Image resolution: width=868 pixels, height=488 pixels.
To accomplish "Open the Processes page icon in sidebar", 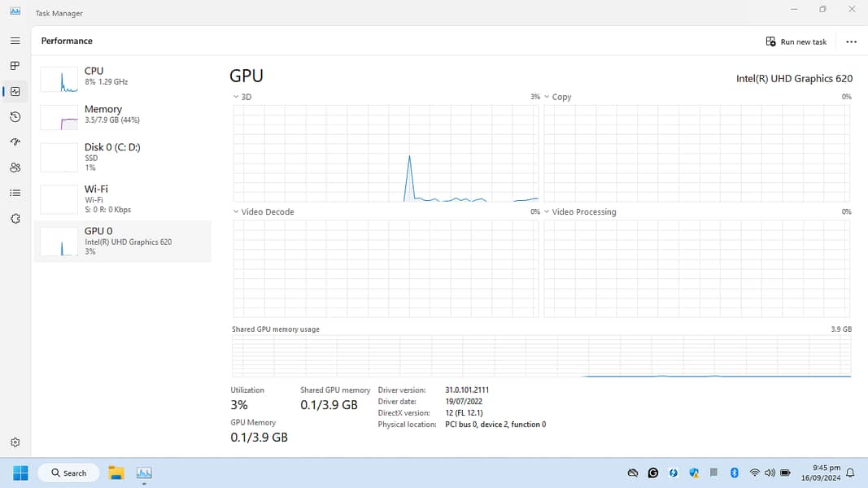I will (x=15, y=66).
